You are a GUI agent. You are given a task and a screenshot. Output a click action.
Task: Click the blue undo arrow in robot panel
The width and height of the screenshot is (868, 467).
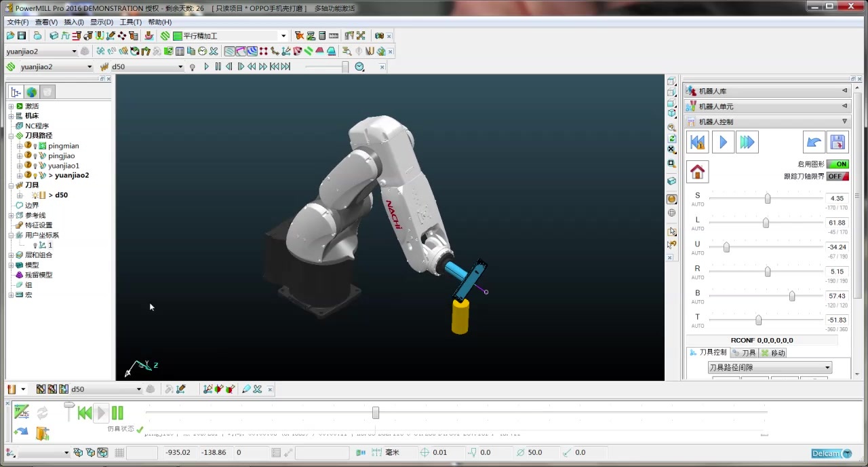click(814, 142)
